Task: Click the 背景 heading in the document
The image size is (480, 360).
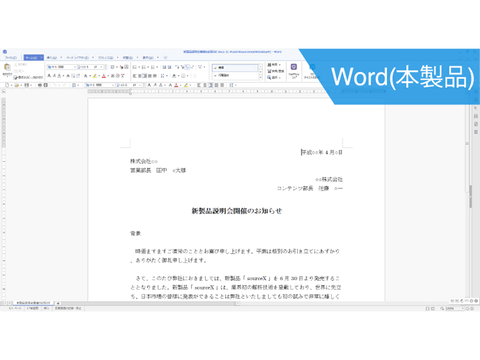Action: pyautogui.click(x=135, y=233)
